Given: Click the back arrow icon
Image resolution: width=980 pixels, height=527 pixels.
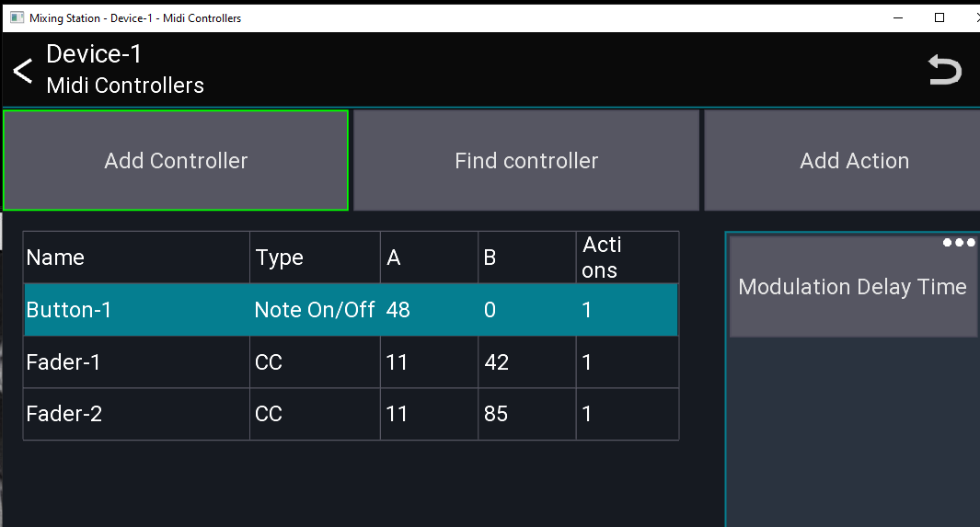Looking at the screenshot, I should click(23, 71).
